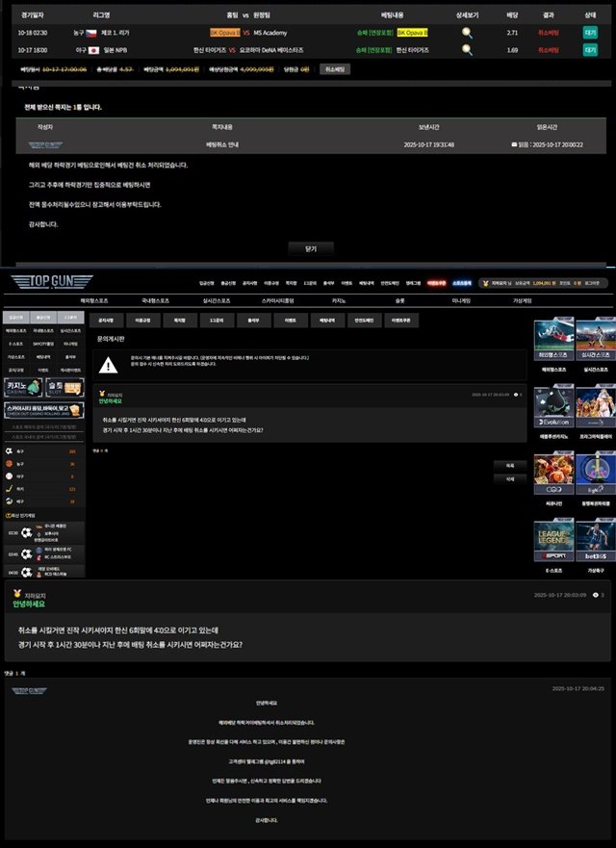
Task: Click the TOP GUN logo in header
Action: point(52,282)
